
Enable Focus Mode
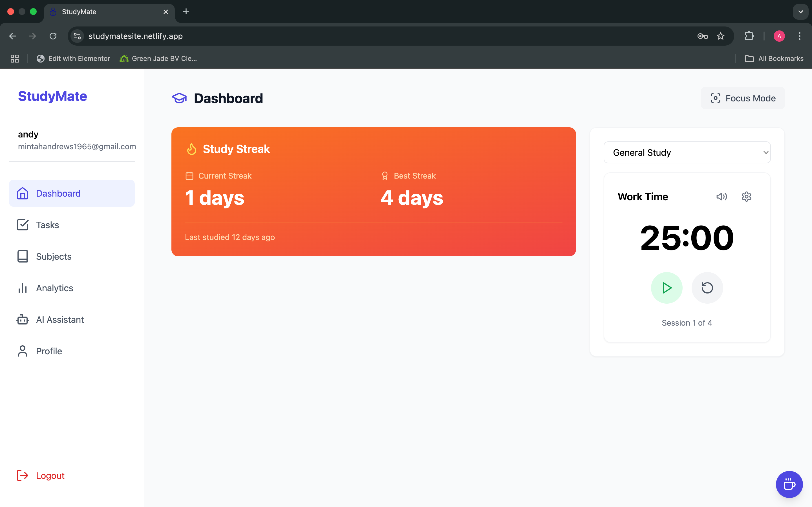click(743, 98)
